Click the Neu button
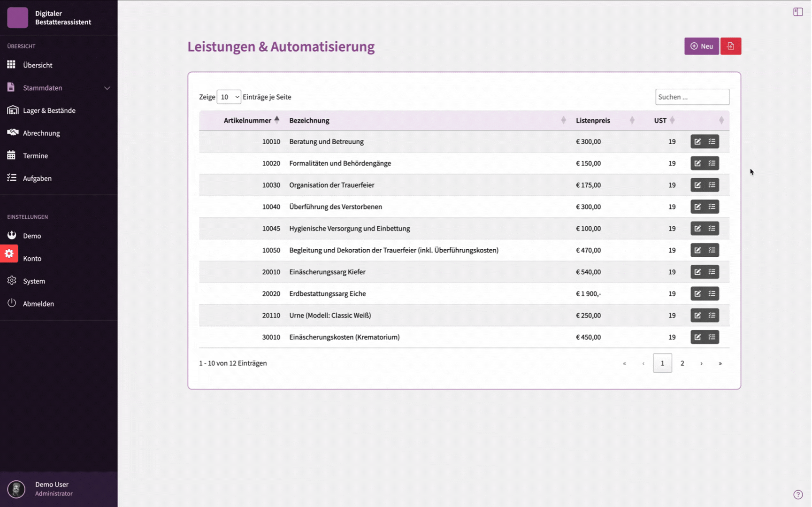Image resolution: width=812 pixels, height=507 pixels. pos(701,46)
